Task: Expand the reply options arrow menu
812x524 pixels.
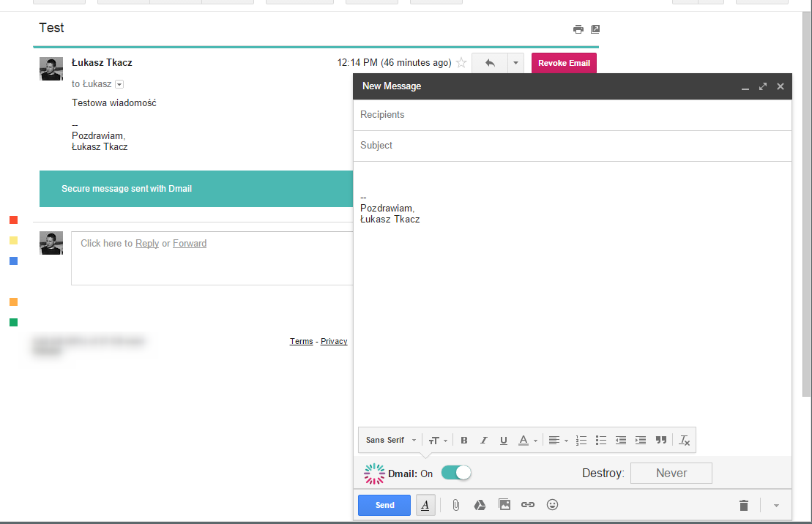Action: pos(515,63)
